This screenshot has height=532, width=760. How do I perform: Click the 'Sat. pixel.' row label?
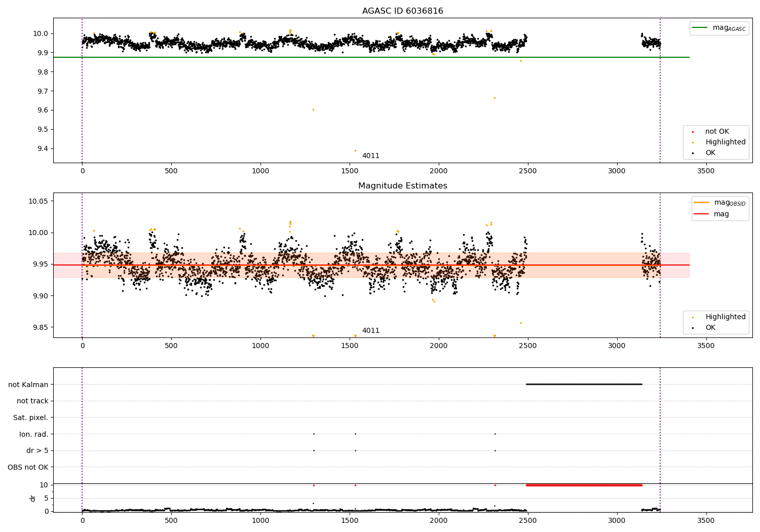click(x=31, y=418)
